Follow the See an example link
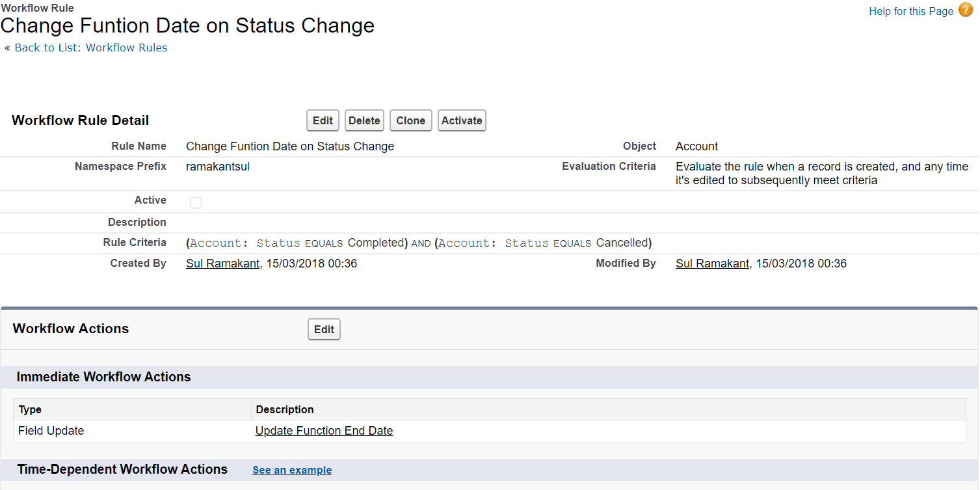The image size is (980, 490). (292, 470)
